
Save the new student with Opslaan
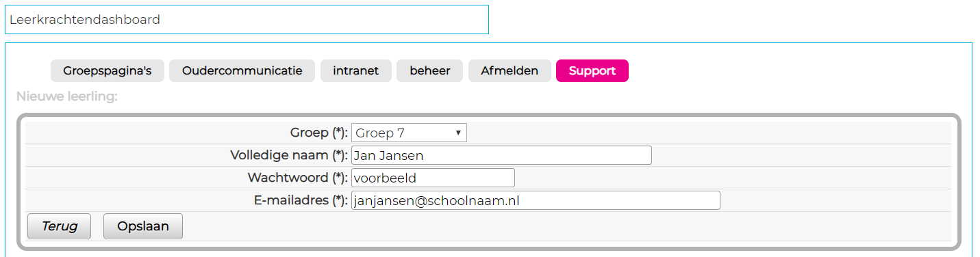[143, 226]
